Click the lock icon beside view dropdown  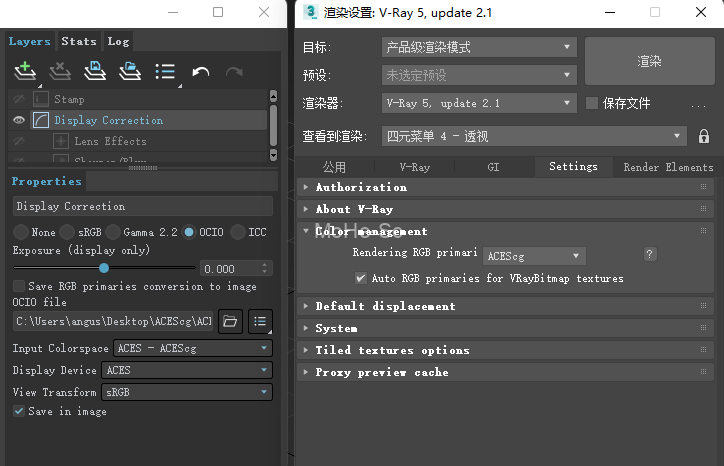704,136
